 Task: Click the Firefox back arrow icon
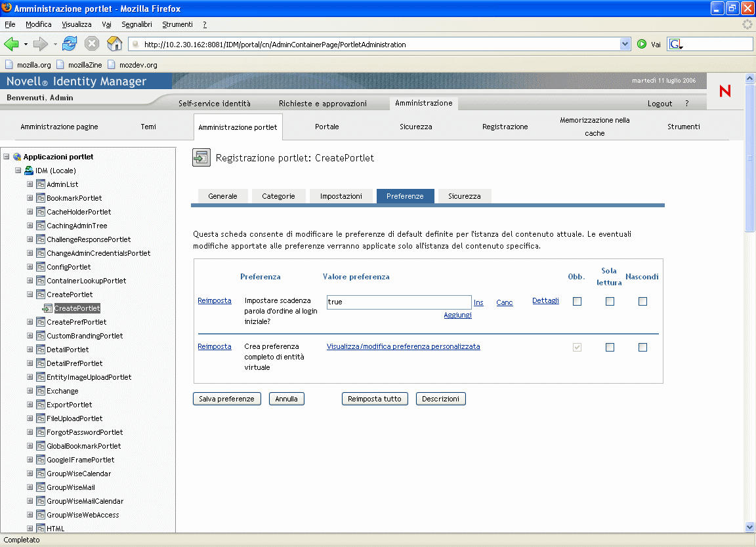coord(11,45)
